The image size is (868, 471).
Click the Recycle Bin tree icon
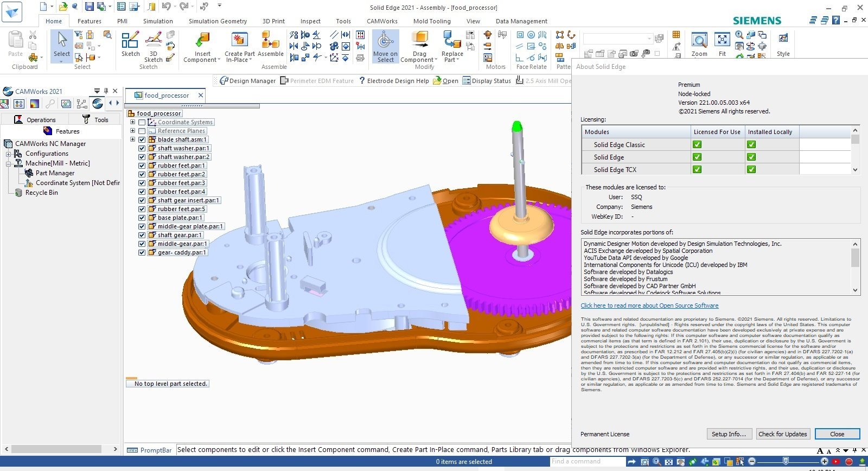[18, 193]
